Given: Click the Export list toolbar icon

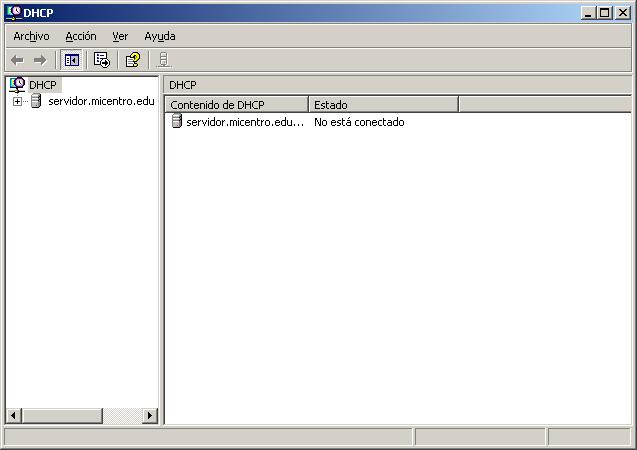Looking at the screenshot, I should [x=102, y=60].
